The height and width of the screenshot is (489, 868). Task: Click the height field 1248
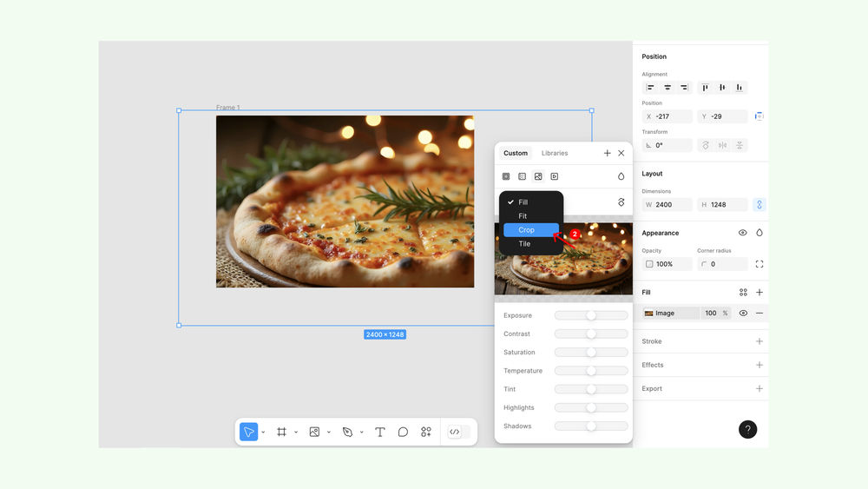722,205
